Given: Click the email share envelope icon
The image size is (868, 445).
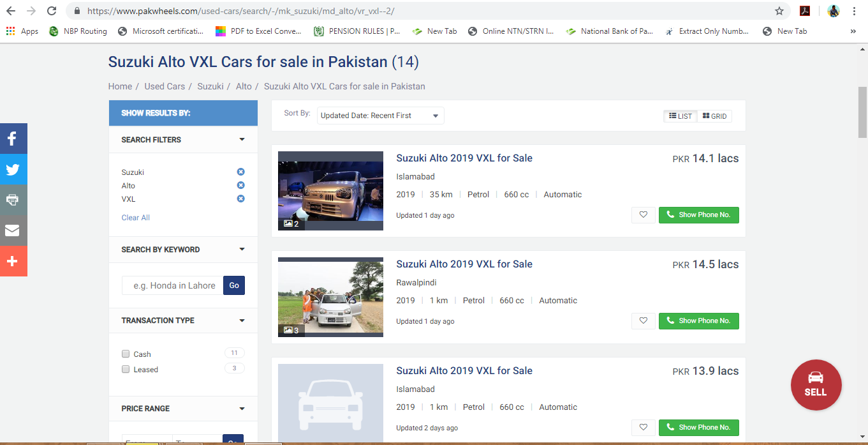Looking at the screenshot, I should [x=13, y=230].
